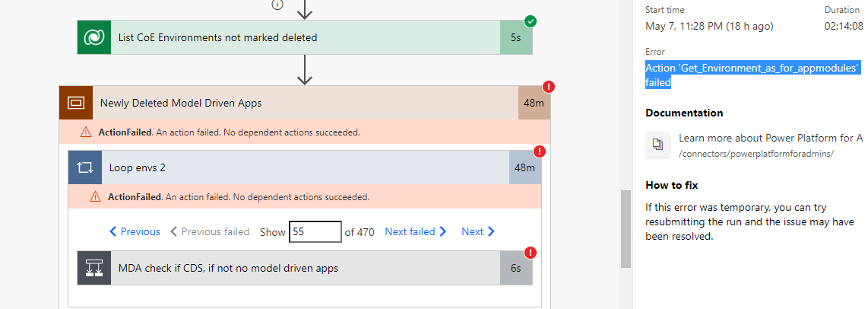Jump to the Next failed iteration
The image size is (868, 309).
416,231
